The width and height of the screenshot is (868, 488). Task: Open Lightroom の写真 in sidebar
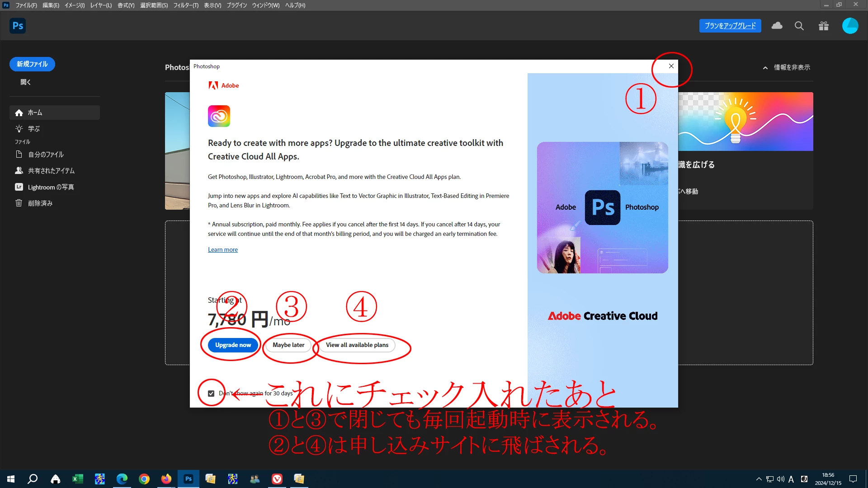tap(51, 187)
